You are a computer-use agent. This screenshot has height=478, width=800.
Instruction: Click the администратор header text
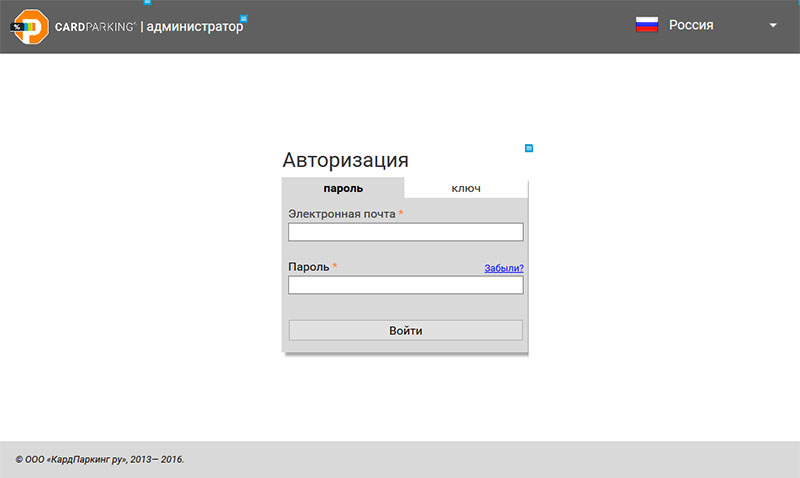coord(195,27)
